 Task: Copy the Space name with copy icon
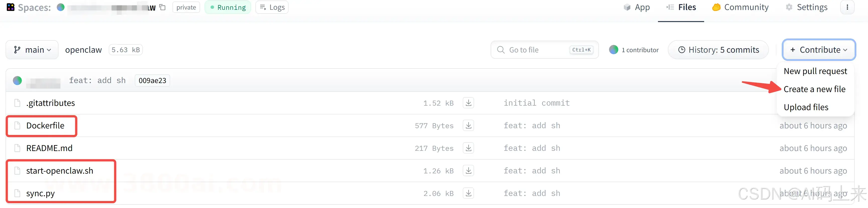click(x=162, y=7)
